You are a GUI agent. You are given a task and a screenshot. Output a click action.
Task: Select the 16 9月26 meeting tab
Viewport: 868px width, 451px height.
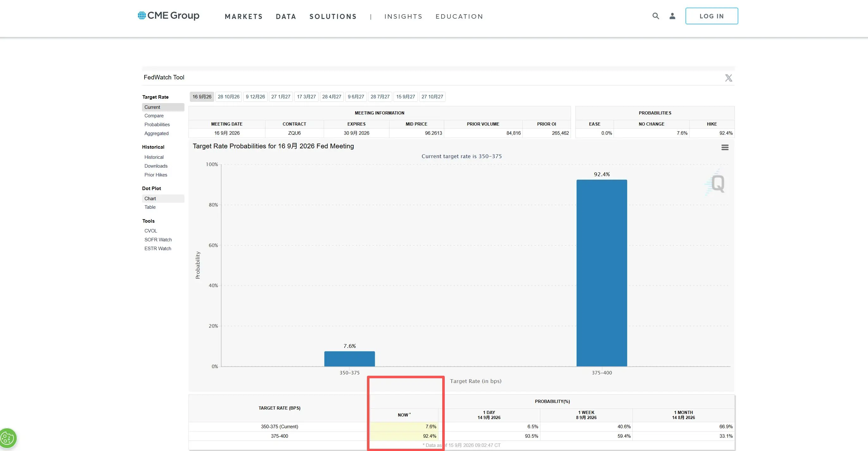pos(202,97)
